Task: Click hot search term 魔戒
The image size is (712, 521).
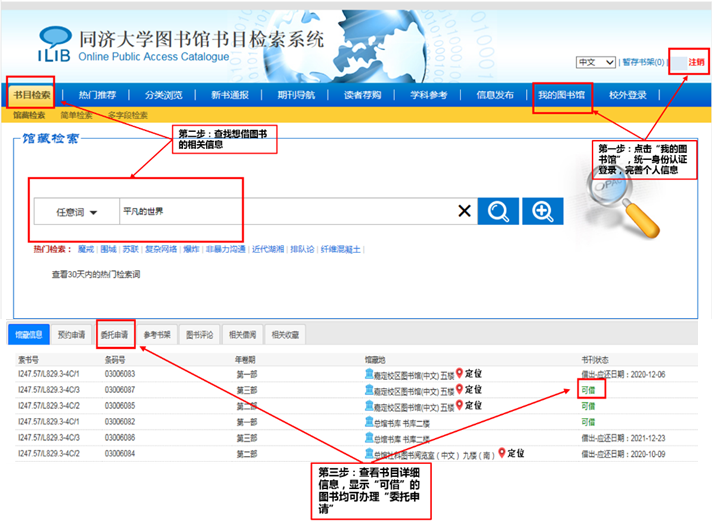Action: [x=86, y=249]
